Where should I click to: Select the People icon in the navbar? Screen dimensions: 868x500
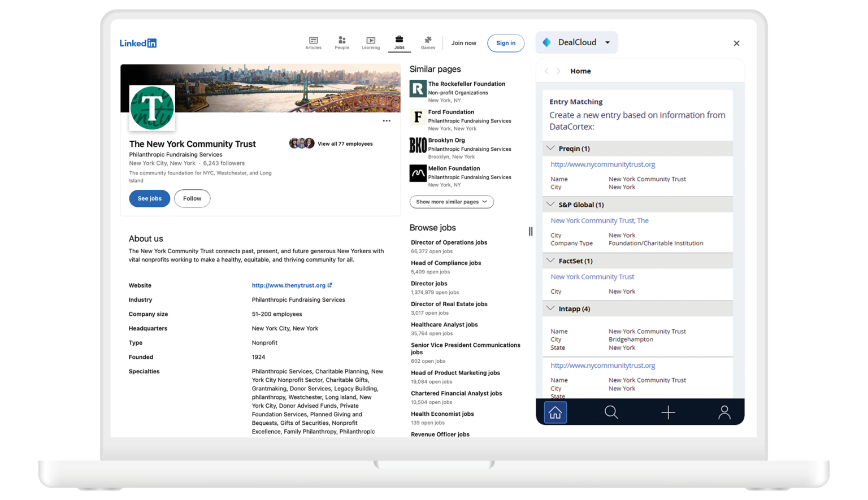342,42
